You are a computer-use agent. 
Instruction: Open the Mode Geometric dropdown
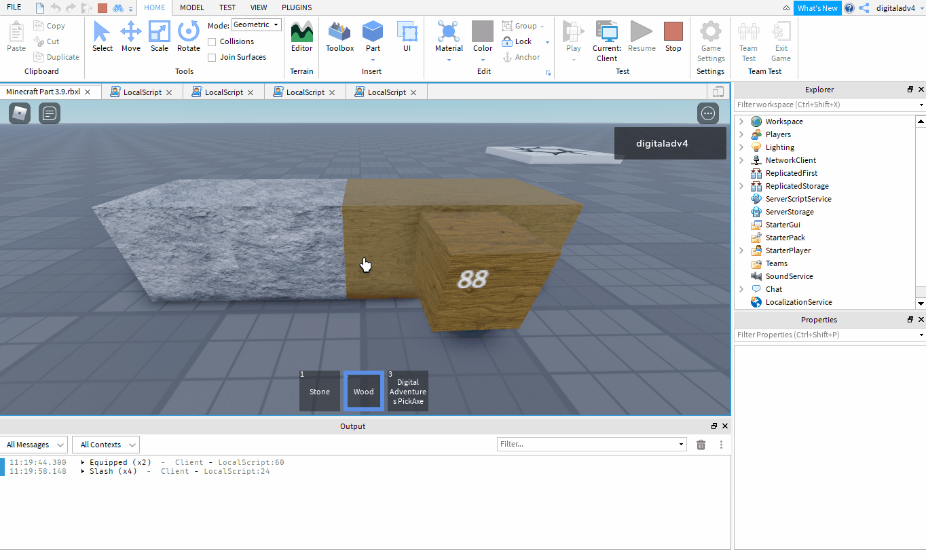tap(257, 25)
